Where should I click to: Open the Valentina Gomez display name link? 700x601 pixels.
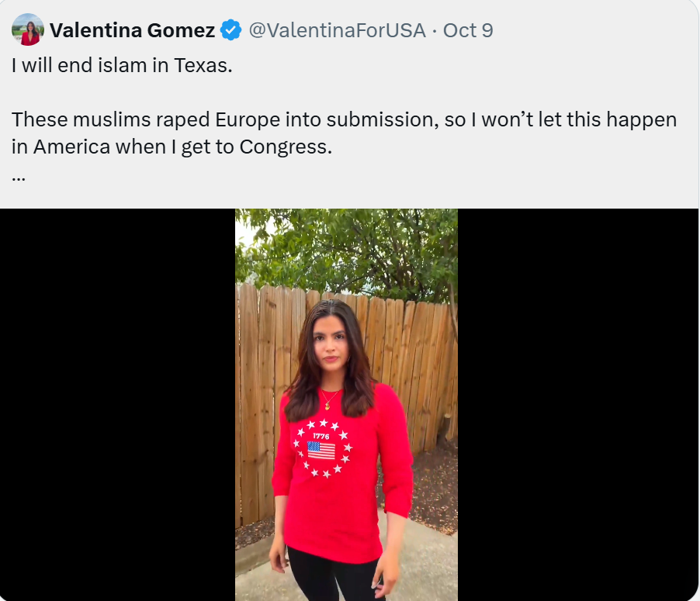click(132, 31)
